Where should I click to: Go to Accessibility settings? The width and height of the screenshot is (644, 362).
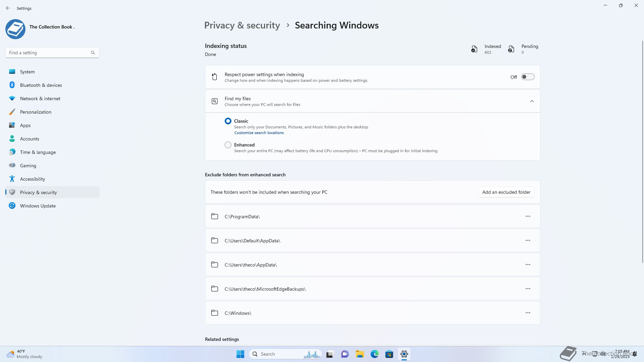52,179
